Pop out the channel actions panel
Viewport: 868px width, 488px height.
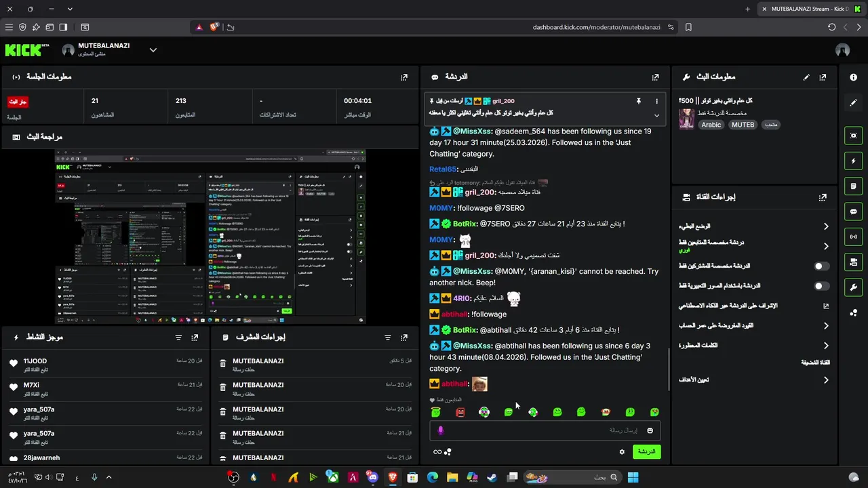click(823, 197)
